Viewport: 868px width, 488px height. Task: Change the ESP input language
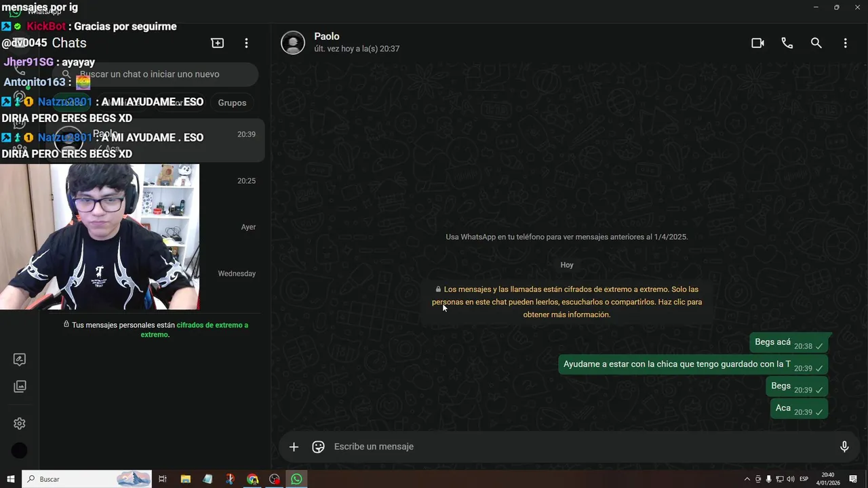point(804,479)
